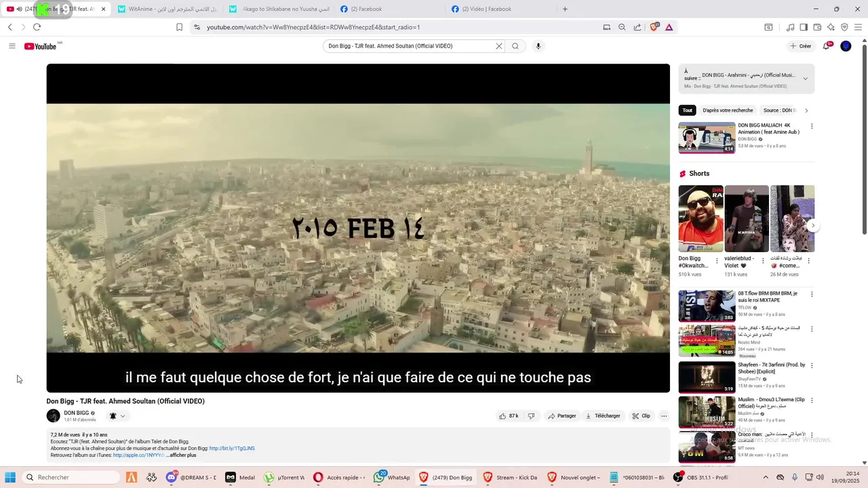Click the Télécharger download button
The height and width of the screenshot is (488, 868).
[x=603, y=416]
